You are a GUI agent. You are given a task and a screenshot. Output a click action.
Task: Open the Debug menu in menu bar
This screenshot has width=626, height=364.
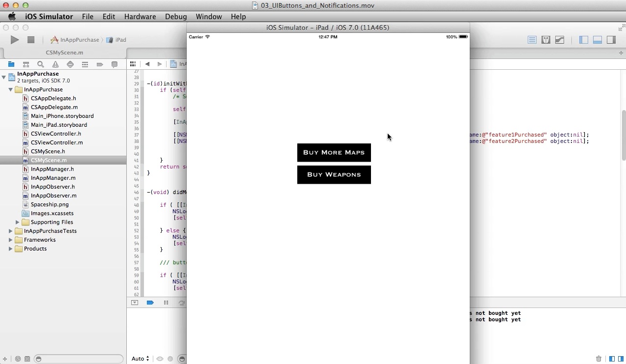pos(175,16)
